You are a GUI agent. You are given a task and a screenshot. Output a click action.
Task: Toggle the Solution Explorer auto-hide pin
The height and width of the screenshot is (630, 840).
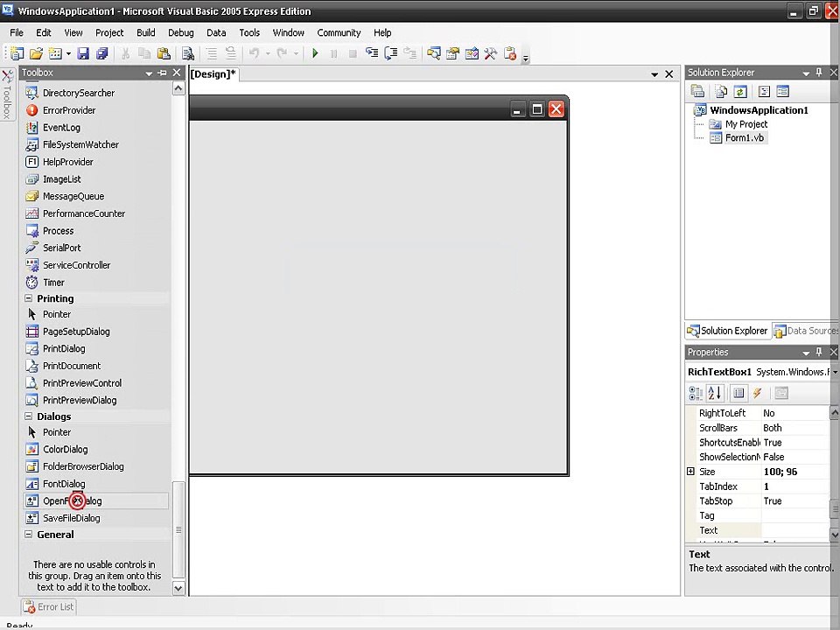[x=819, y=73]
